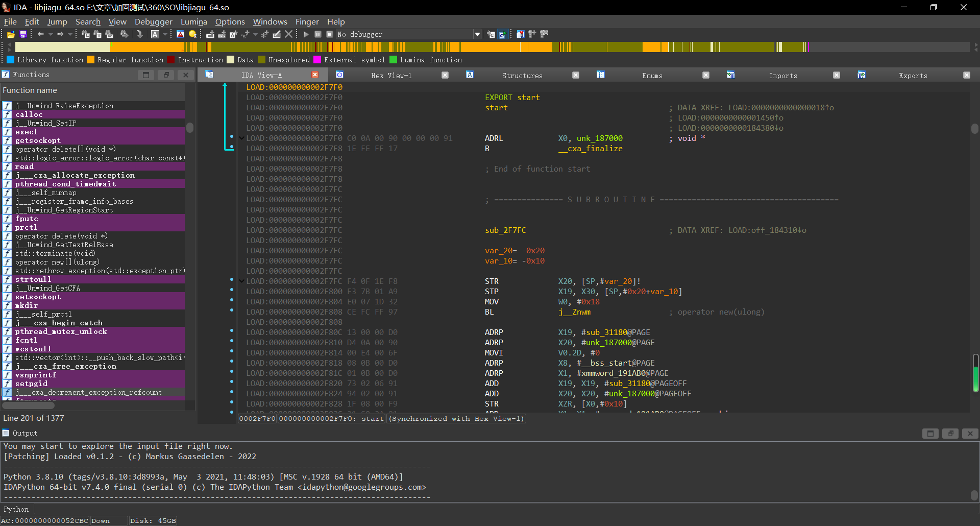This screenshot has width=980, height=526.
Task: Click the Output panel icon
Action: [x=6, y=433]
